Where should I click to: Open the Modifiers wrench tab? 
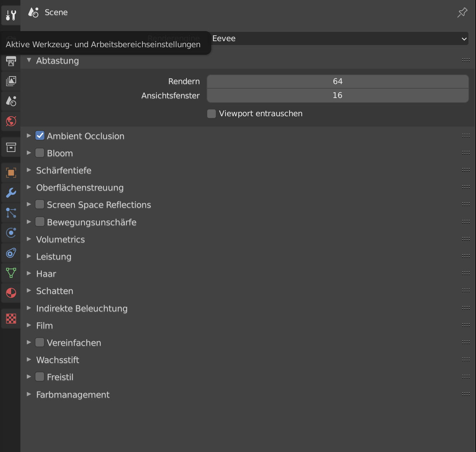click(11, 193)
